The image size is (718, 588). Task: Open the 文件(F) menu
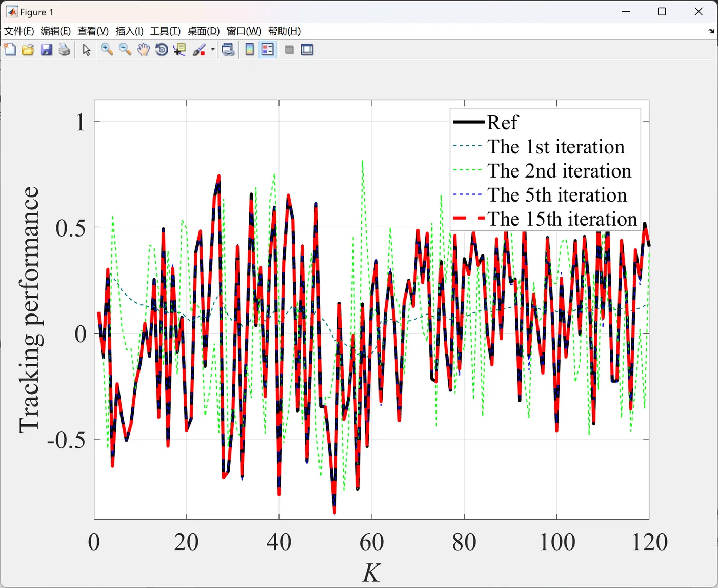[19, 31]
